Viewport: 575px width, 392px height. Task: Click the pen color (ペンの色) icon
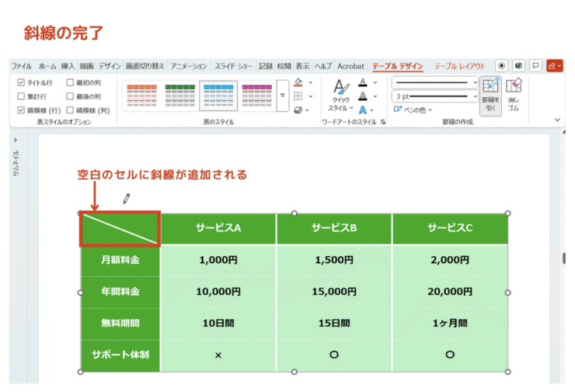tap(398, 109)
